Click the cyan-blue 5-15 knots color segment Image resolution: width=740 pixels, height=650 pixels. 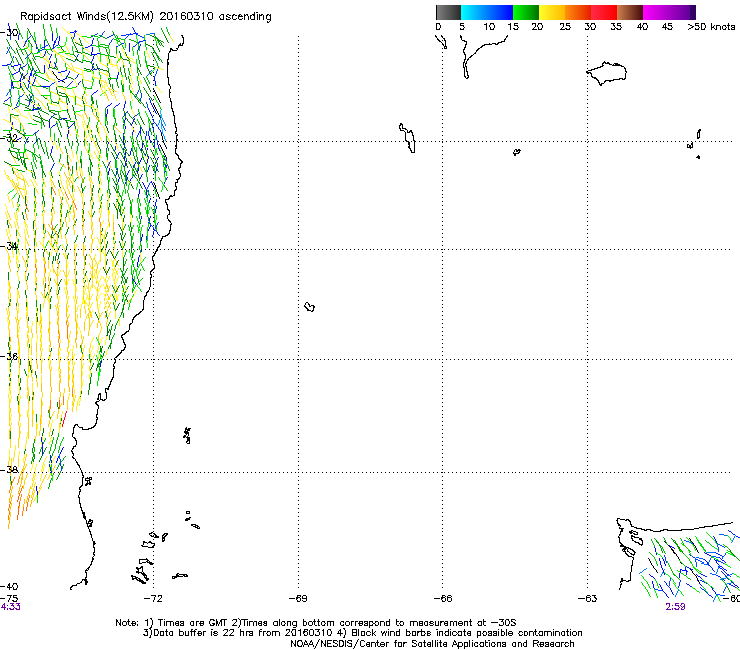click(x=487, y=12)
